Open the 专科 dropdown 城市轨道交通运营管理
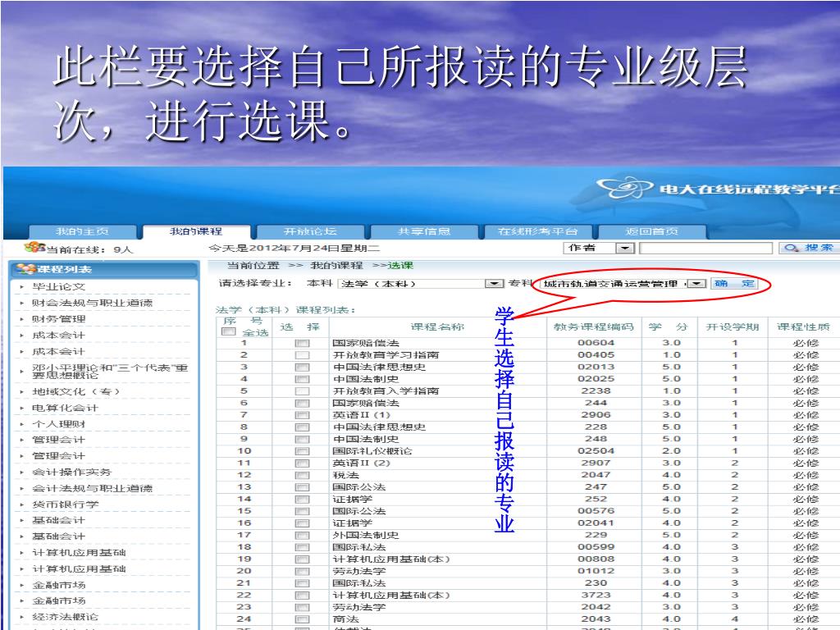This screenshot has width=840, height=630. coord(696,283)
